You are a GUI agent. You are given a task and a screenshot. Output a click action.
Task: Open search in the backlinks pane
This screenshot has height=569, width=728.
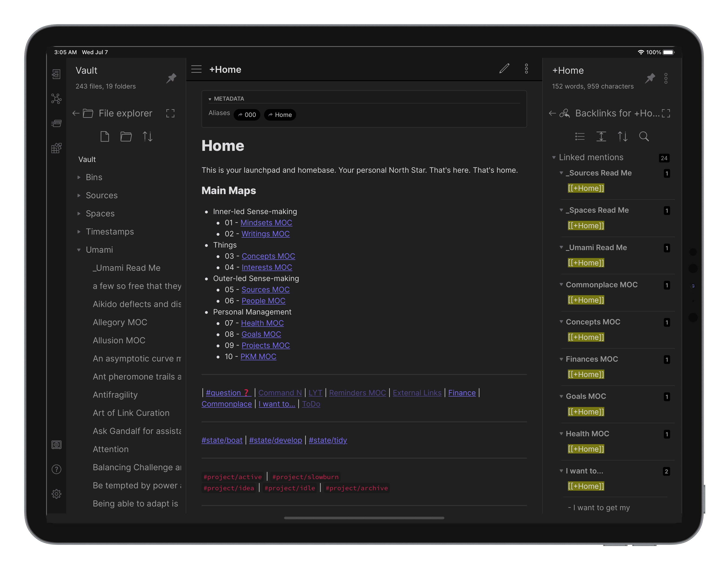[644, 137]
